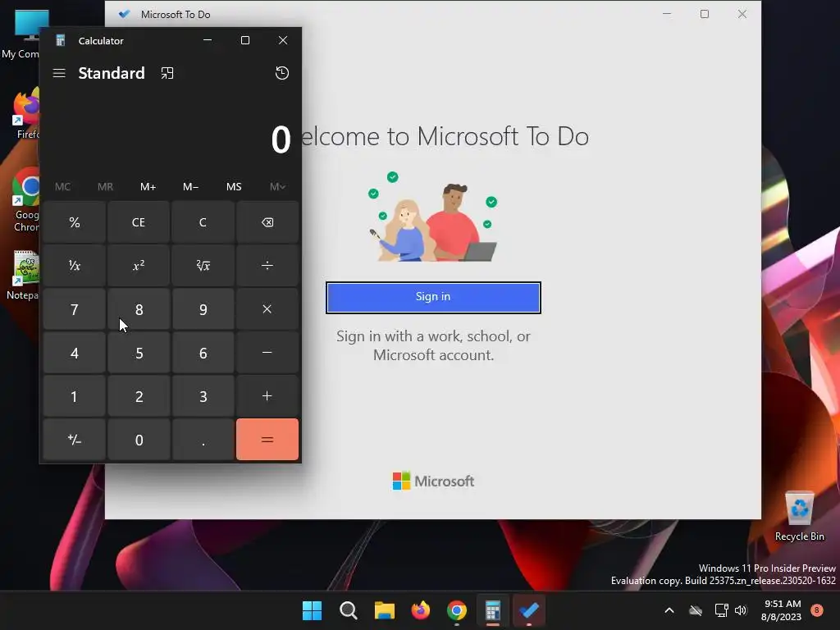Click the minus operator key
This screenshot has width=840, height=630.
coord(267,353)
